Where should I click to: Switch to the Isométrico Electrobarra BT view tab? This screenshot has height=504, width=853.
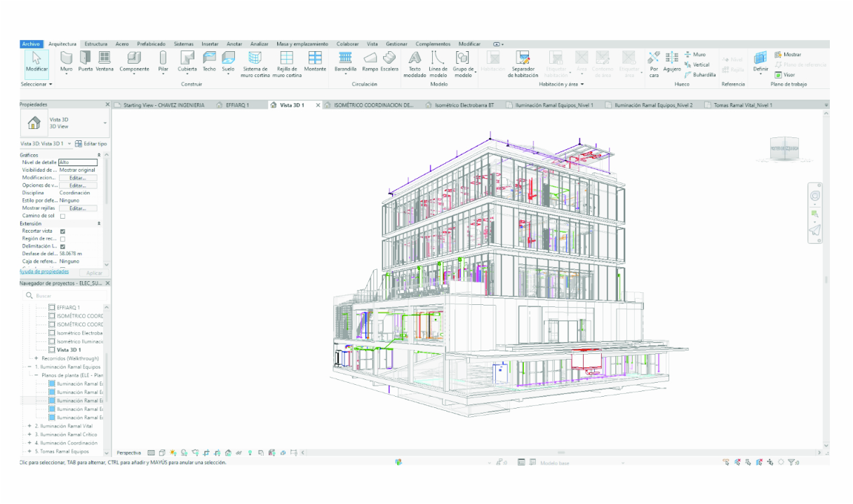pyautogui.click(x=464, y=105)
